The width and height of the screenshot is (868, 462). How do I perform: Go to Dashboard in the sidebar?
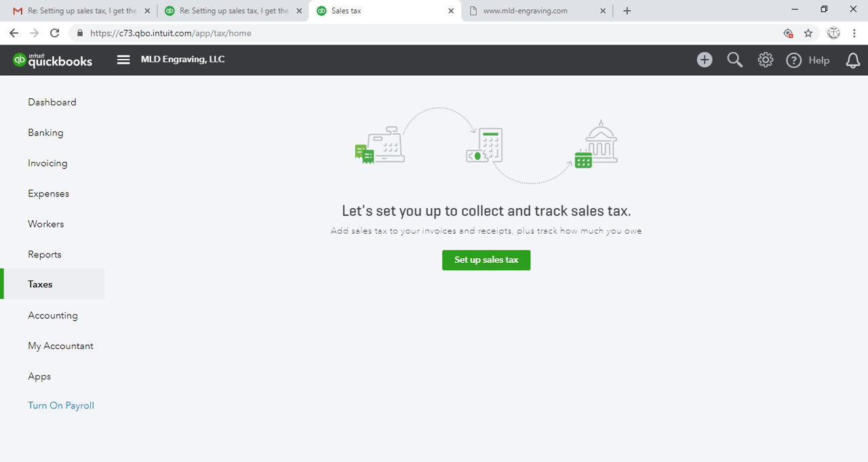(52, 102)
